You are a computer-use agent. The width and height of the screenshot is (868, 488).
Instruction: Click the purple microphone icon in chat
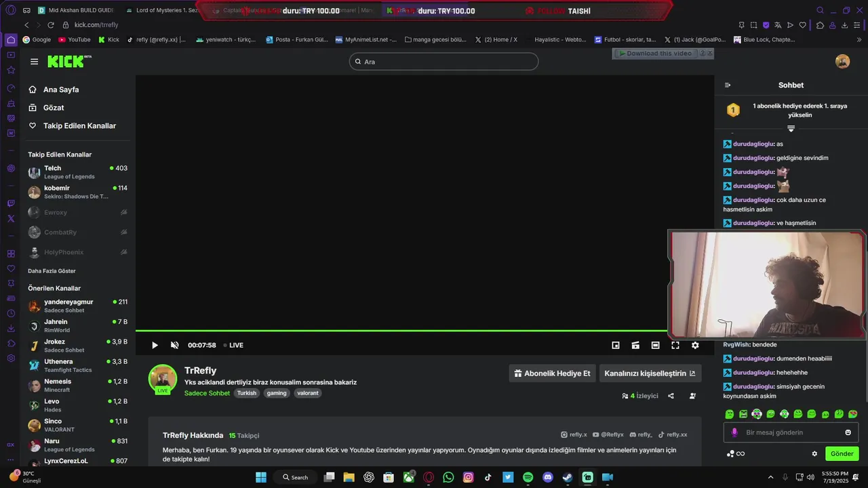(x=734, y=432)
